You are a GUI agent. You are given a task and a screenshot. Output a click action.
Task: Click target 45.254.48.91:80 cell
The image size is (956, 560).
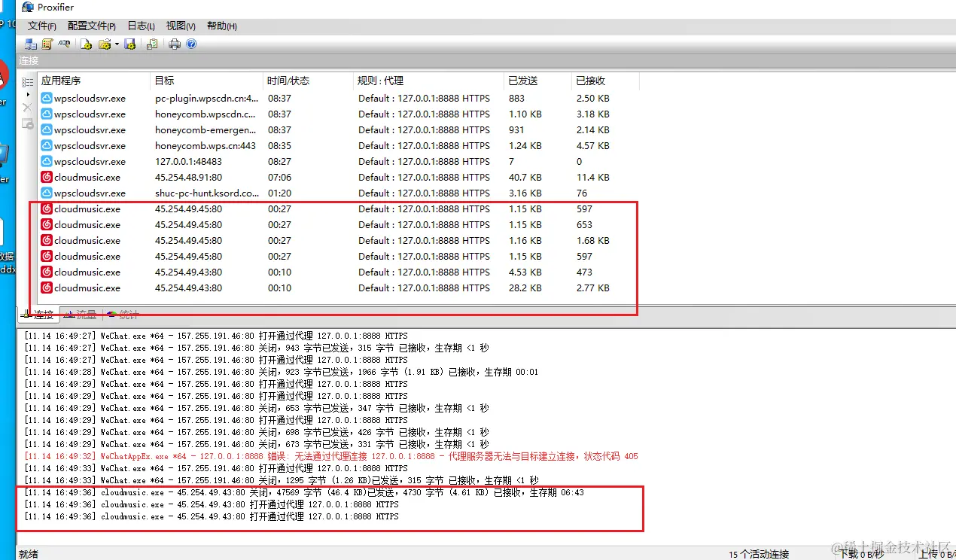pos(188,178)
